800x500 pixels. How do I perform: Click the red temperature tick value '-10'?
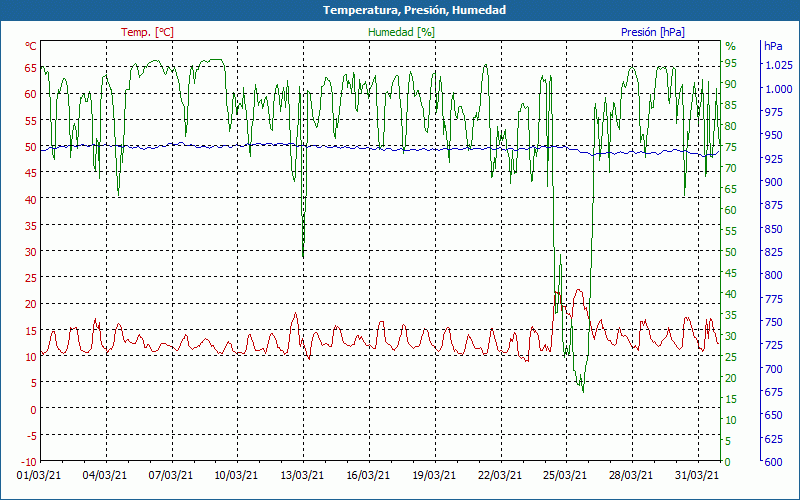click(x=30, y=462)
